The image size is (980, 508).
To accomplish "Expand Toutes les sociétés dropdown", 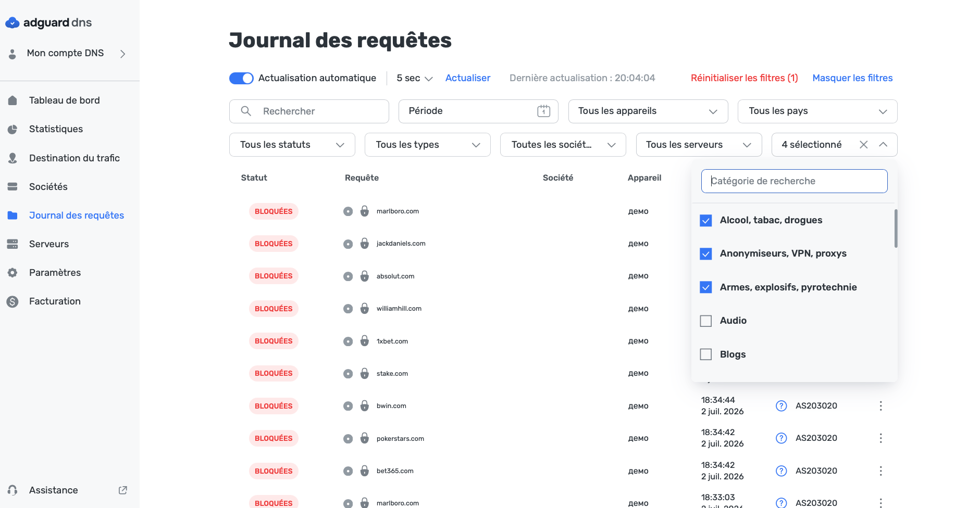I will pos(563,145).
